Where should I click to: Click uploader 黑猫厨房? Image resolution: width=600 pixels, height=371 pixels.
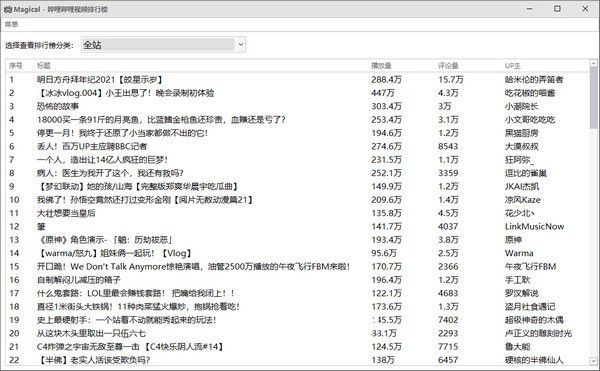pos(522,133)
